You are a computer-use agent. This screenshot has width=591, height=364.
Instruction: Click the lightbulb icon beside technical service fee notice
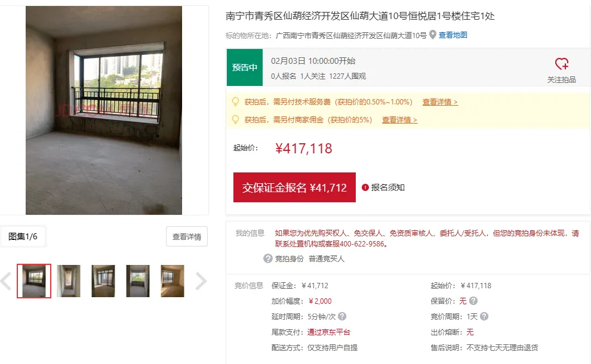coord(235,101)
